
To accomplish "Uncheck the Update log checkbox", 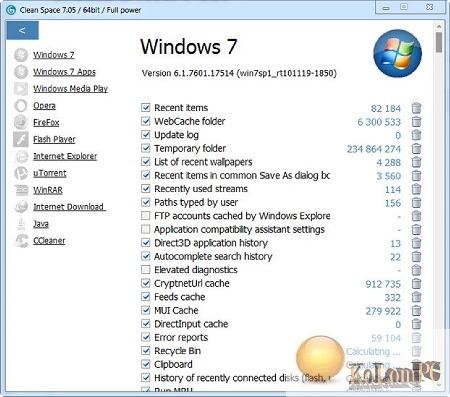I will click(x=146, y=134).
